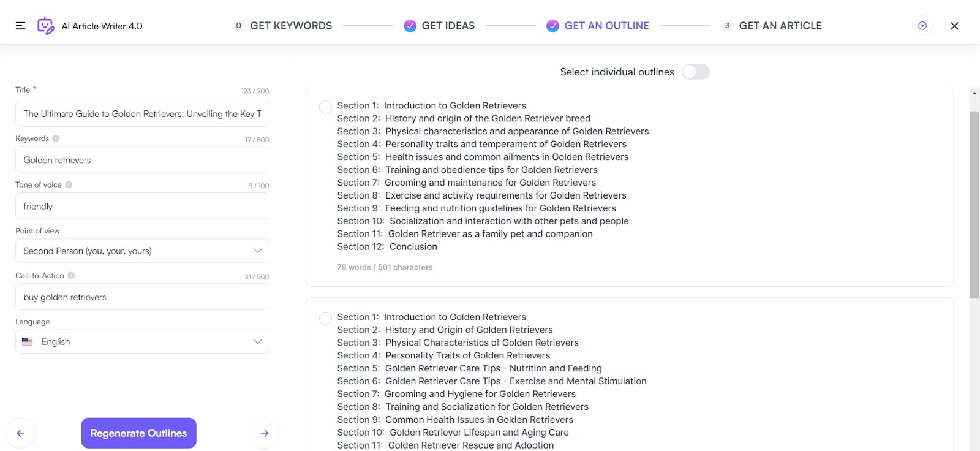
Task: Click the Call-to-Action info icon
Action: pyautogui.click(x=71, y=276)
